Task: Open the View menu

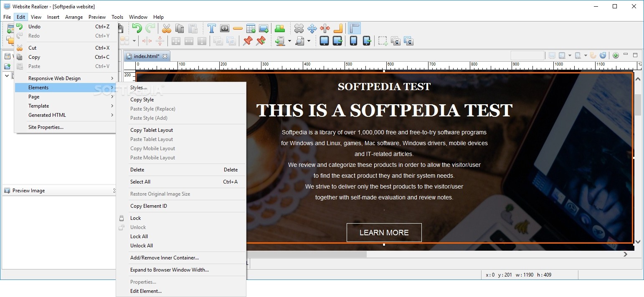Action: (x=36, y=17)
